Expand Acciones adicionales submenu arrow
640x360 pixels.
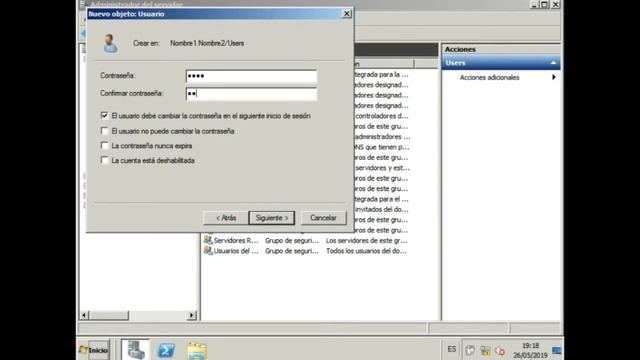[553, 77]
